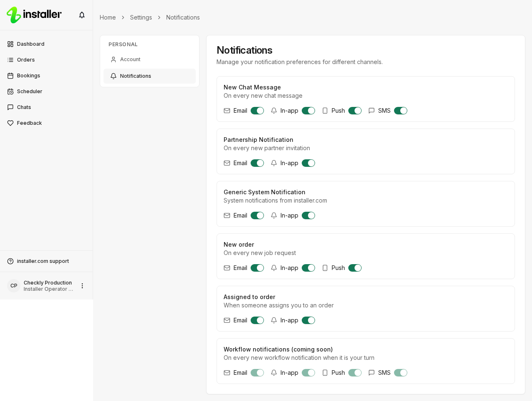Go to Home via breadcrumb
Screen dimensions: 532x401
coord(108,17)
